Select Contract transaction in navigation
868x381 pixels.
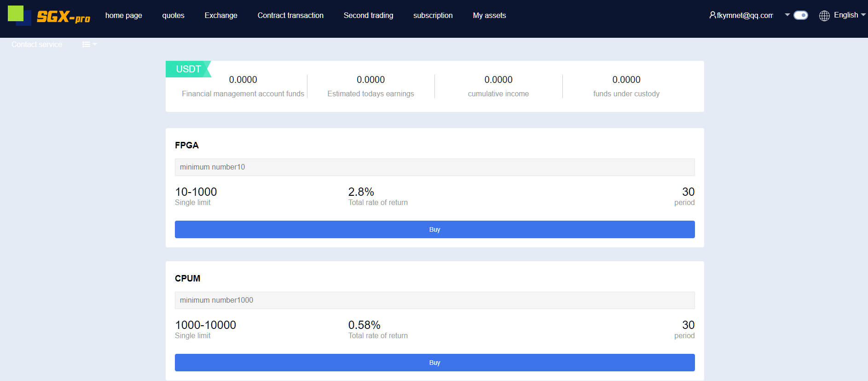(290, 16)
